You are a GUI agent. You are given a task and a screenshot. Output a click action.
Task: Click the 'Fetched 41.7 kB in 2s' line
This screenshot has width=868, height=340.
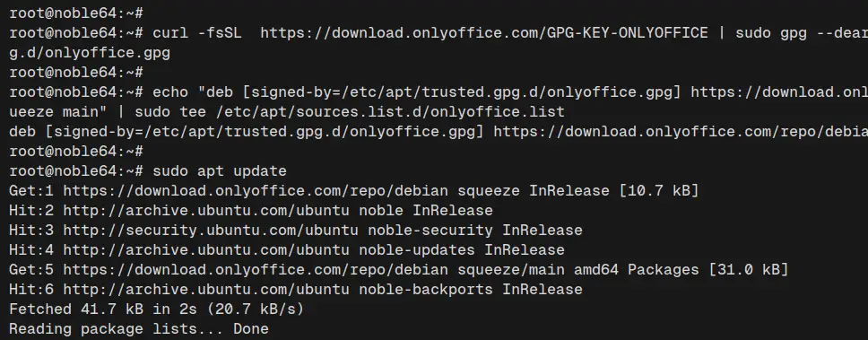tap(157, 309)
